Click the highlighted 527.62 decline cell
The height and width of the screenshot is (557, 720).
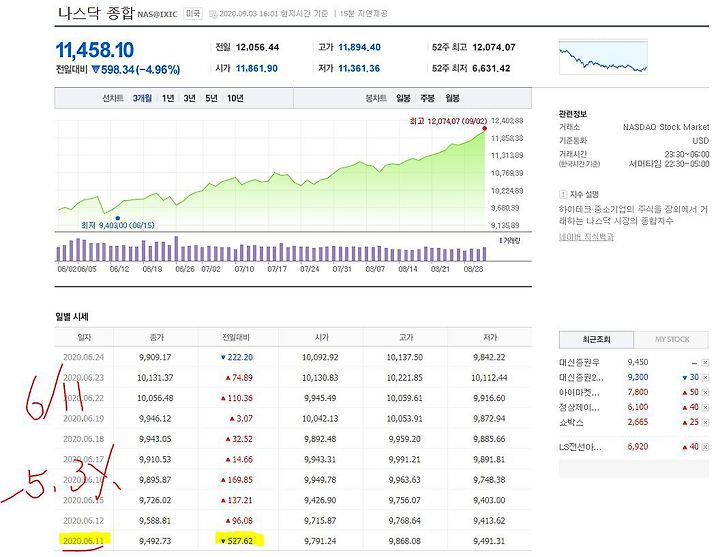pyautogui.click(x=238, y=540)
